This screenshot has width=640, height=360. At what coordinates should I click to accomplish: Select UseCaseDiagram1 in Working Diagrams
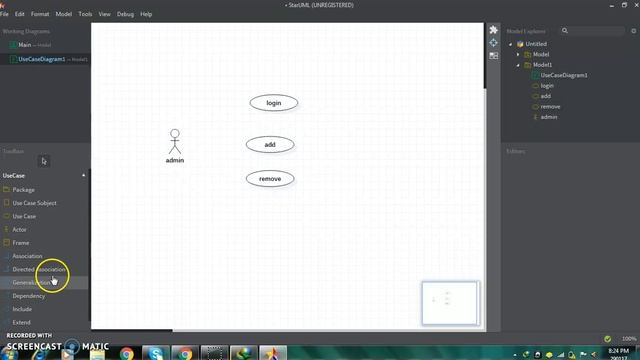pos(45,59)
